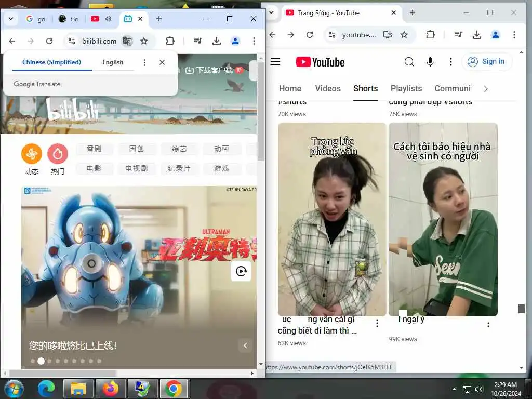
Task: Bookmark bilibili page with the star icon
Action: pos(144,41)
